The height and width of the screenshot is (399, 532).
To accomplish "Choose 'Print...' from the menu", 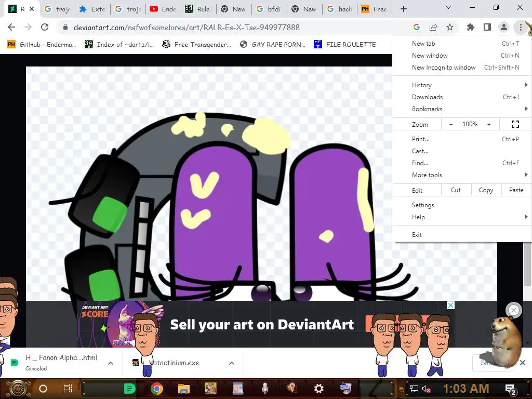I will point(462,139).
